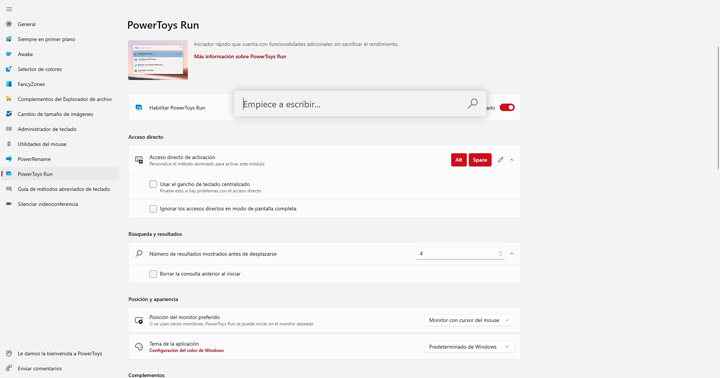Click the Siempre en primer plano icon
The width and height of the screenshot is (720, 378).
9,39
